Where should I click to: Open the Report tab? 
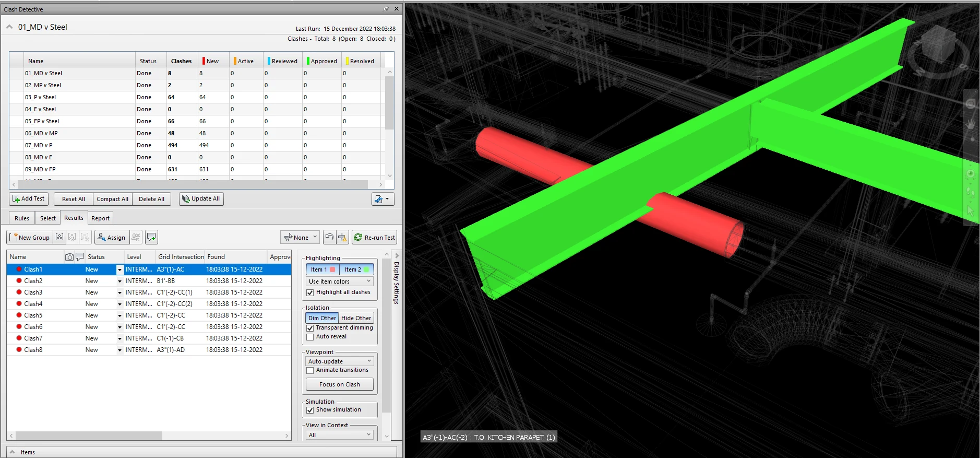tap(100, 218)
